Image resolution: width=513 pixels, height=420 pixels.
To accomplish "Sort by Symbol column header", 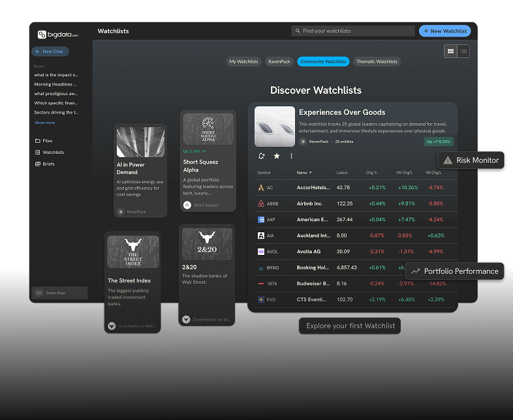I will 264,173.
